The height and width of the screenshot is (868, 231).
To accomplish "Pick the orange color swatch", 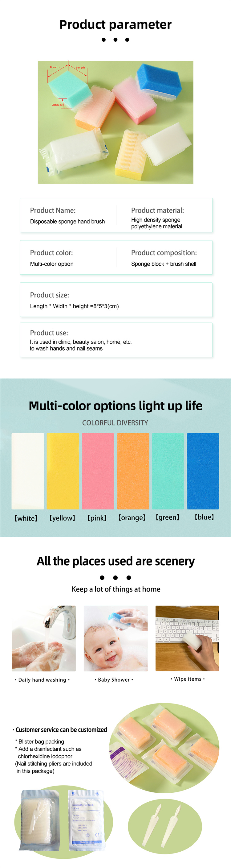I will 133,471.
